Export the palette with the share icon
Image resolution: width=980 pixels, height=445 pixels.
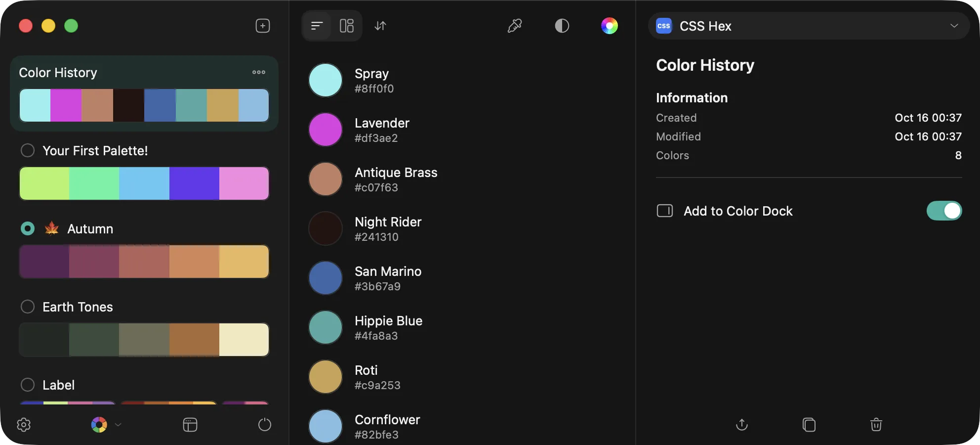point(742,425)
